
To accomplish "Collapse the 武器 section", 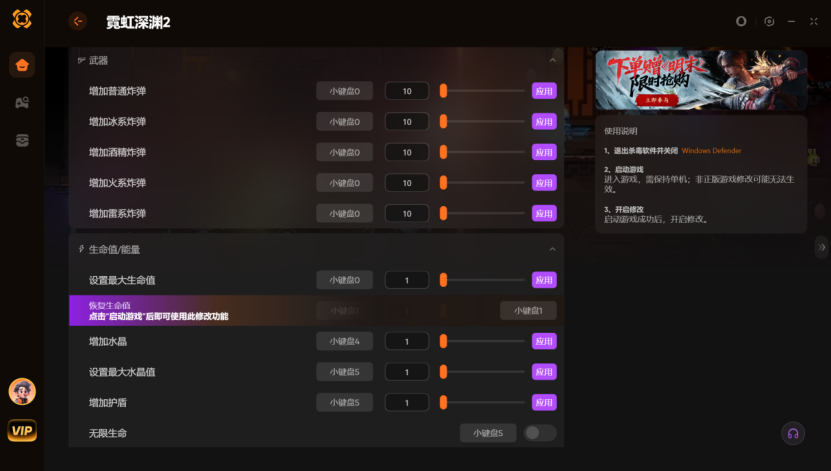I will [552, 60].
